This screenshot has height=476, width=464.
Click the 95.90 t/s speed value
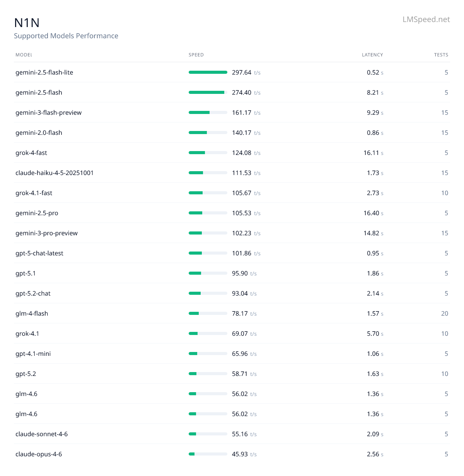244,273
